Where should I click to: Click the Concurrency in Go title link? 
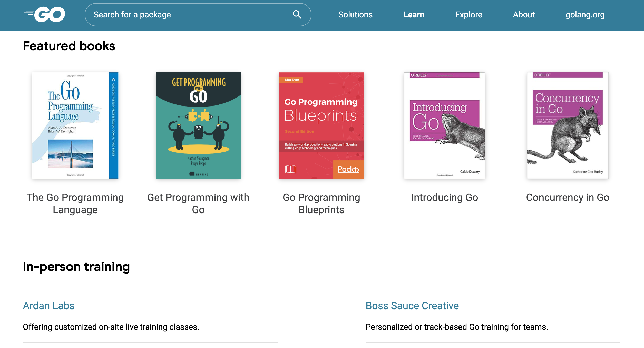click(568, 197)
